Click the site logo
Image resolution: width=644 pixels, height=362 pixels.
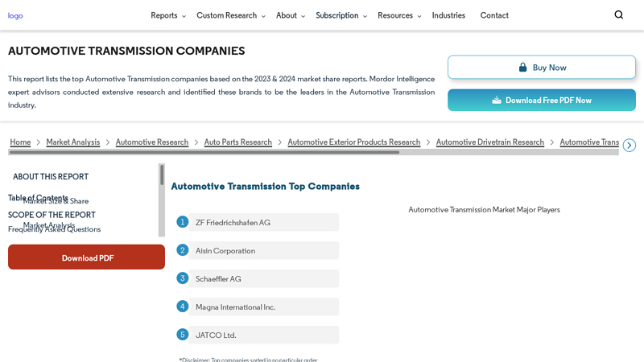(15, 15)
